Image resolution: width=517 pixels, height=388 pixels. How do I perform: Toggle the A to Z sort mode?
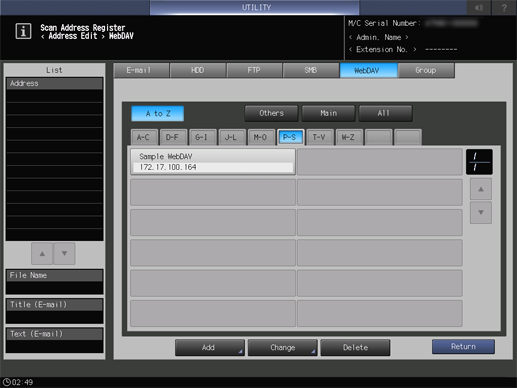tap(158, 114)
